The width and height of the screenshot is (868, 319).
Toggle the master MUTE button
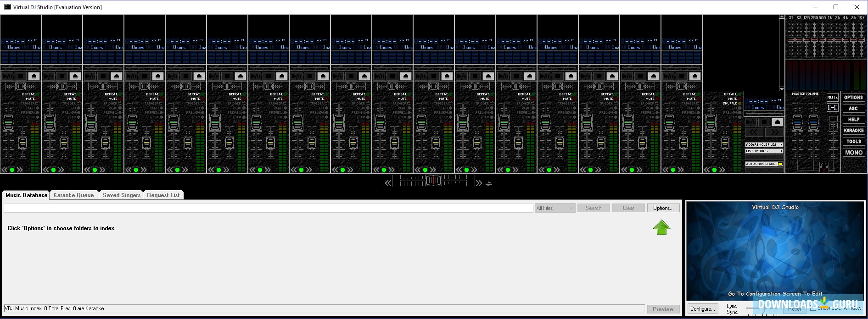pos(833,97)
